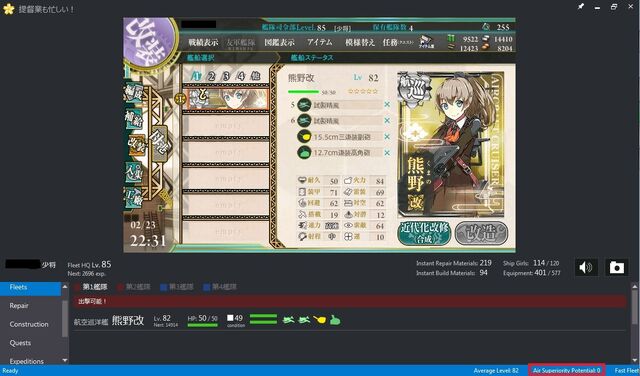Remove the 15.5cm三連装副砲 equipment with X
This screenshot has width=640, height=376.
coord(387,137)
